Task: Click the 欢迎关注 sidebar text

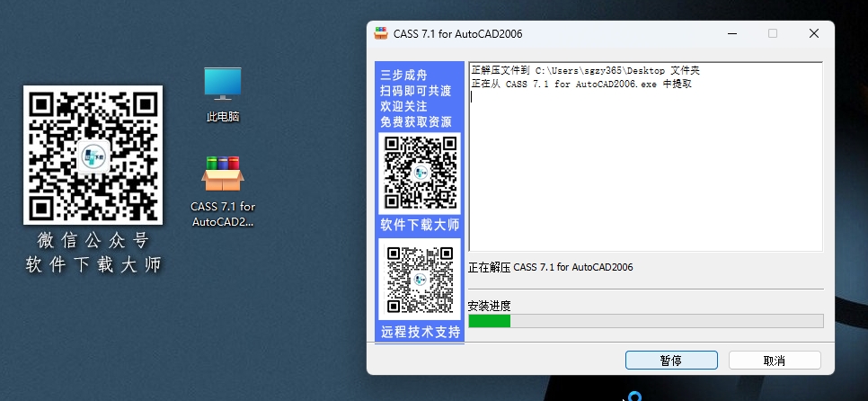Action: tap(403, 106)
